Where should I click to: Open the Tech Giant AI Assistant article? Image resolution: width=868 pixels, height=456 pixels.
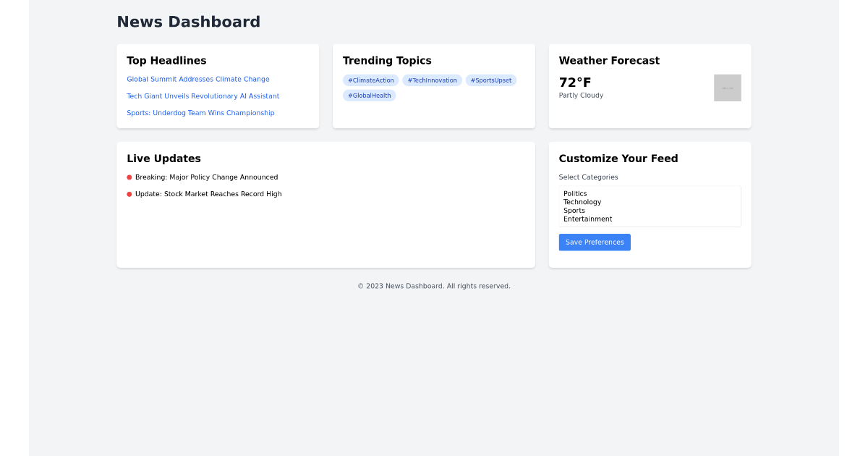[x=203, y=96]
